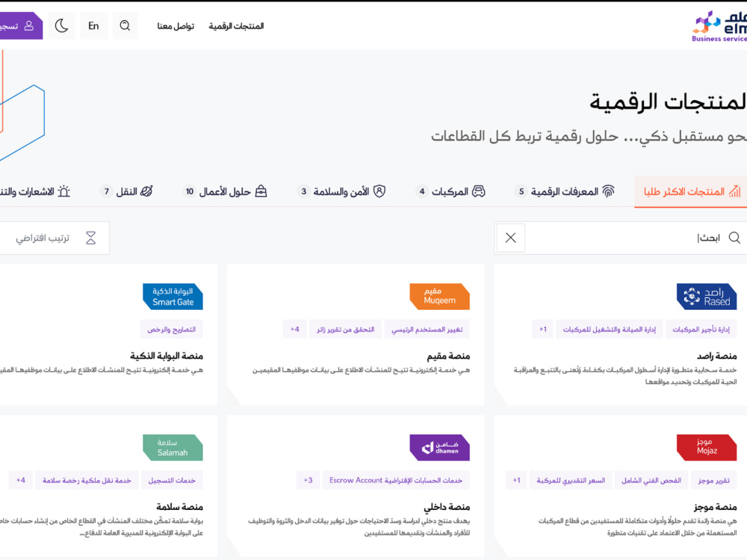Open the Rased product logo

[707, 296]
